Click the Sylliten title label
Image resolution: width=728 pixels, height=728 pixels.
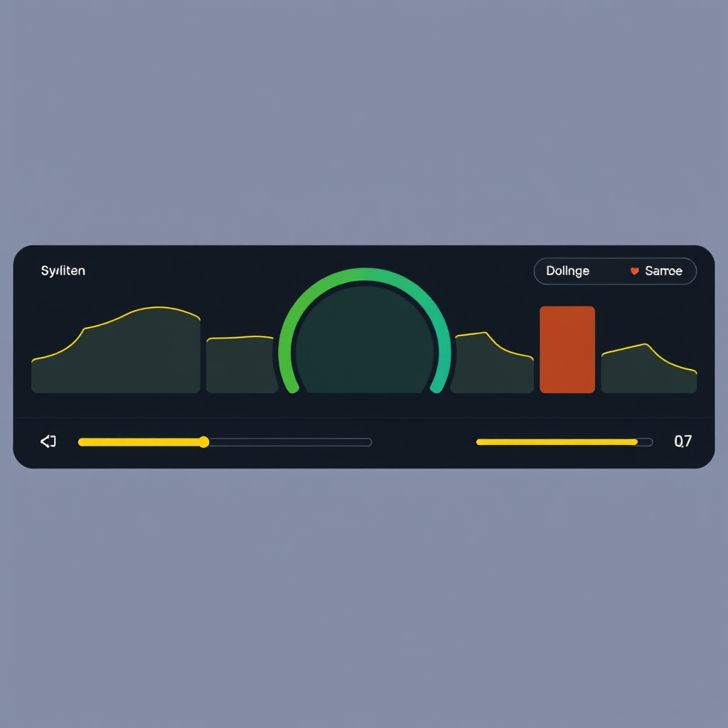63,271
